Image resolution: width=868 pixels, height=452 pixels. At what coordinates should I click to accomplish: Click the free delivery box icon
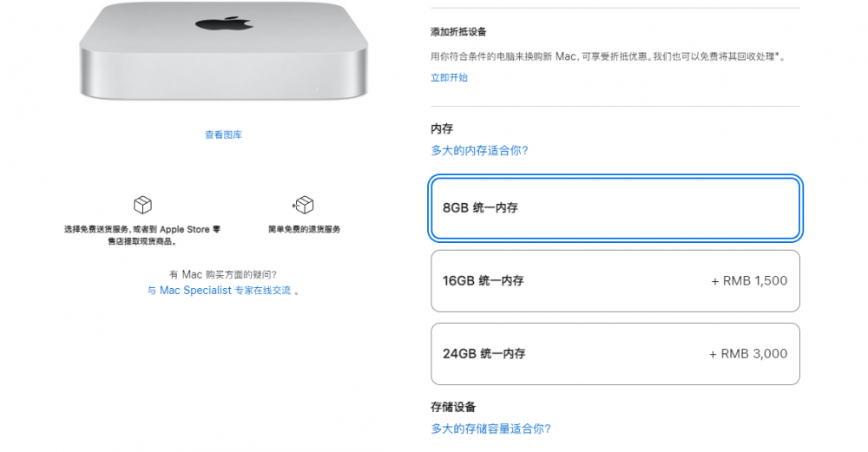point(143,205)
